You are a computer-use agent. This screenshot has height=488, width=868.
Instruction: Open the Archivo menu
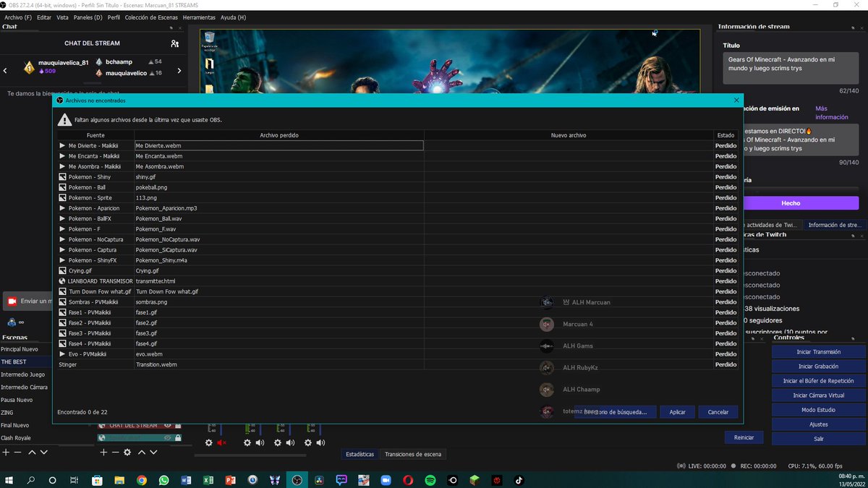(18, 17)
